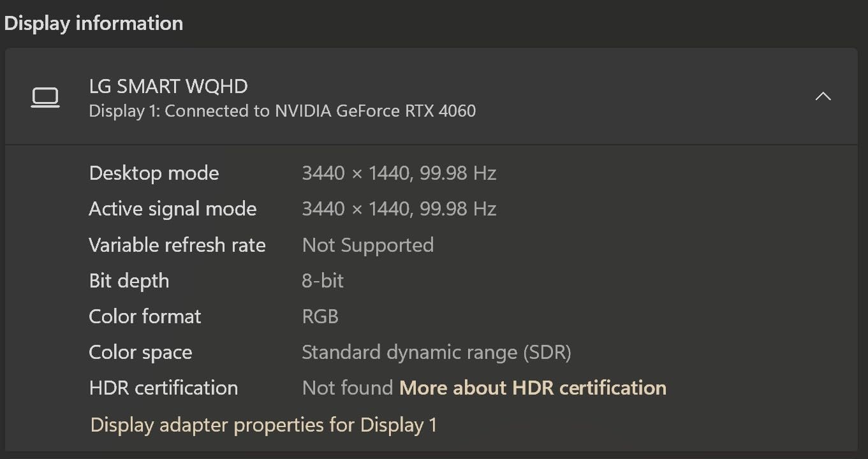Click the Standard dynamic range (SDR) value
This screenshot has width=868, height=459.
[436, 352]
